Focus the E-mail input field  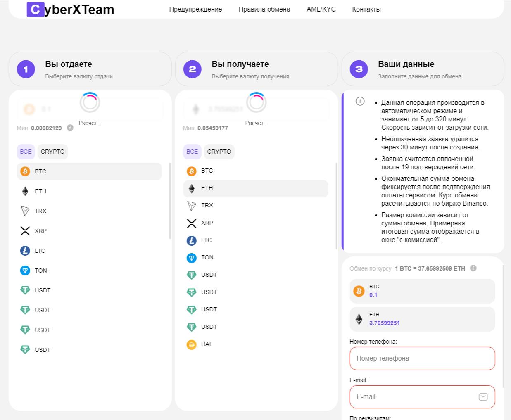422,397
